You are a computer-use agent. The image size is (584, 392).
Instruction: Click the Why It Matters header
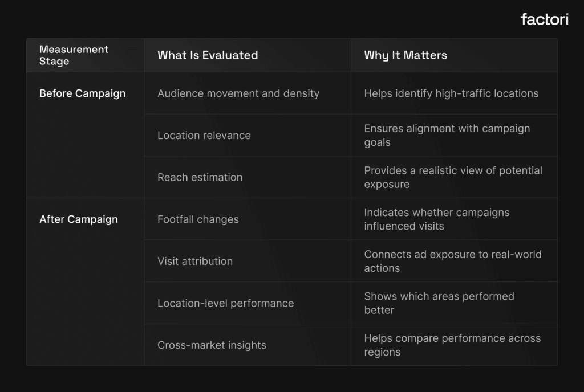click(405, 55)
